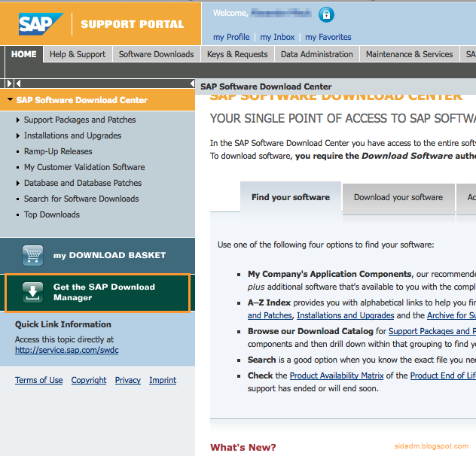Open Data Administration menu
This screenshot has height=456, width=476.
(317, 54)
